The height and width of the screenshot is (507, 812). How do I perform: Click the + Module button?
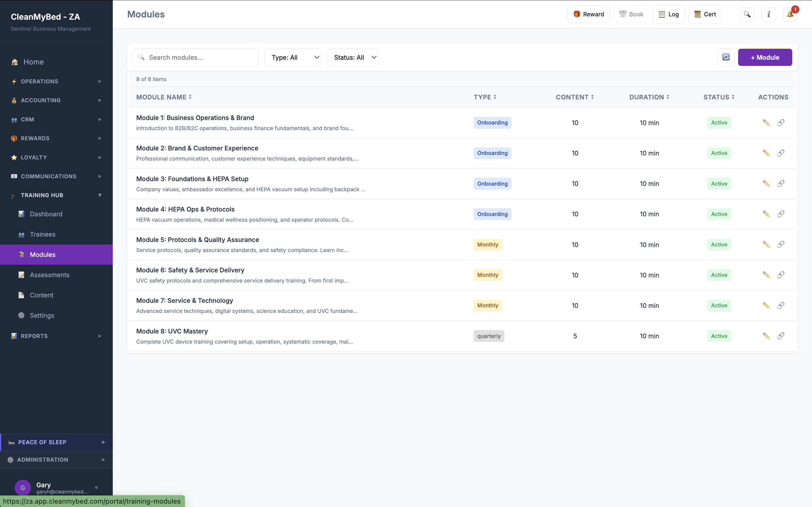point(765,57)
